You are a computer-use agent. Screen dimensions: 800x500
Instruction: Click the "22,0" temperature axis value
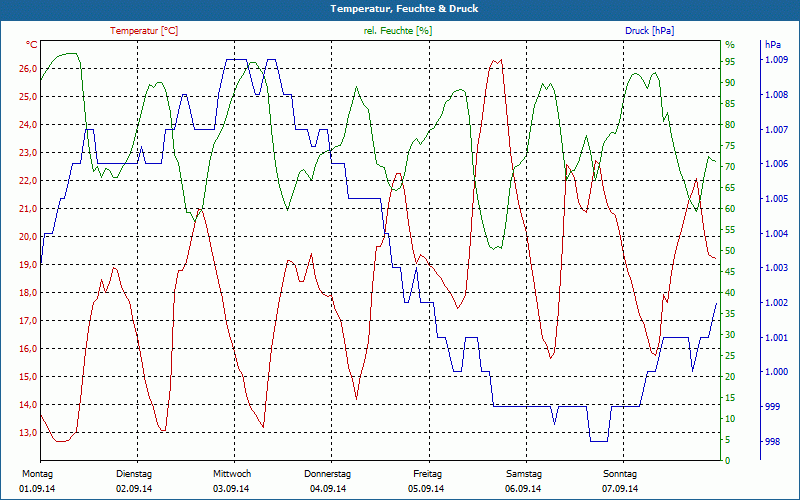[28, 181]
